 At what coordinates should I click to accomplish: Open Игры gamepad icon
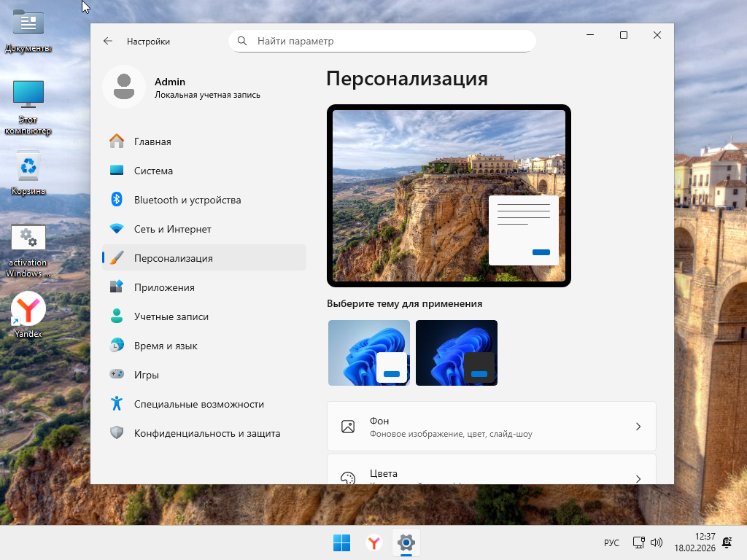pyautogui.click(x=117, y=375)
